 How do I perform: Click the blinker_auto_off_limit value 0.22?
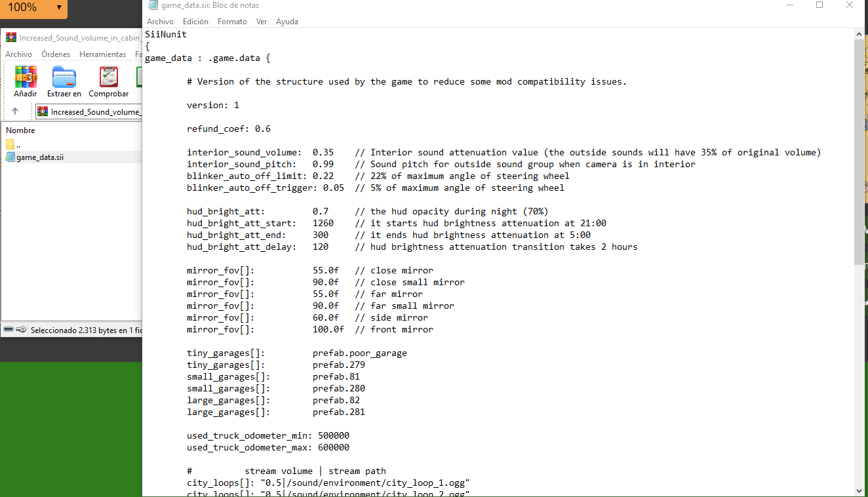click(323, 176)
